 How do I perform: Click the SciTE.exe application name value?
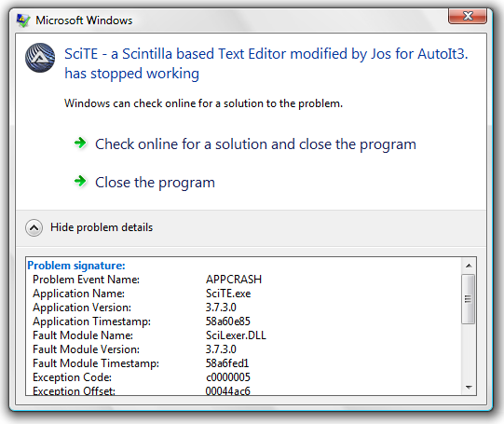pyautogui.click(x=228, y=294)
